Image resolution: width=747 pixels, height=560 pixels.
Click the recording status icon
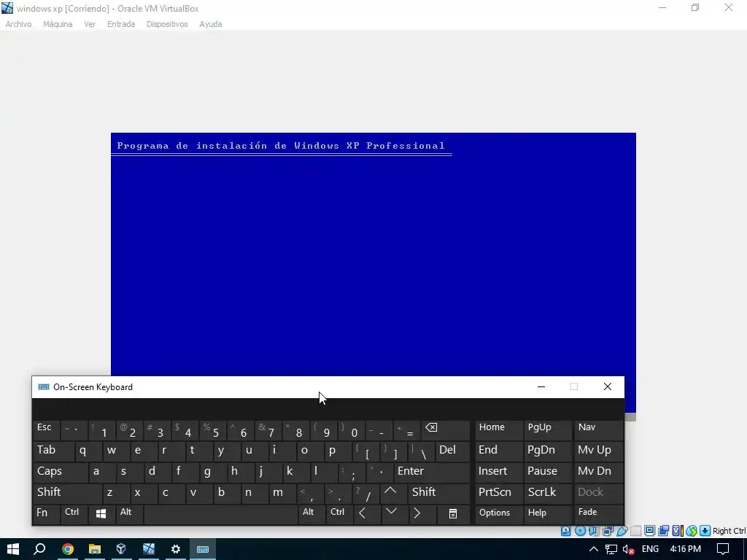click(x=663, y=531)
